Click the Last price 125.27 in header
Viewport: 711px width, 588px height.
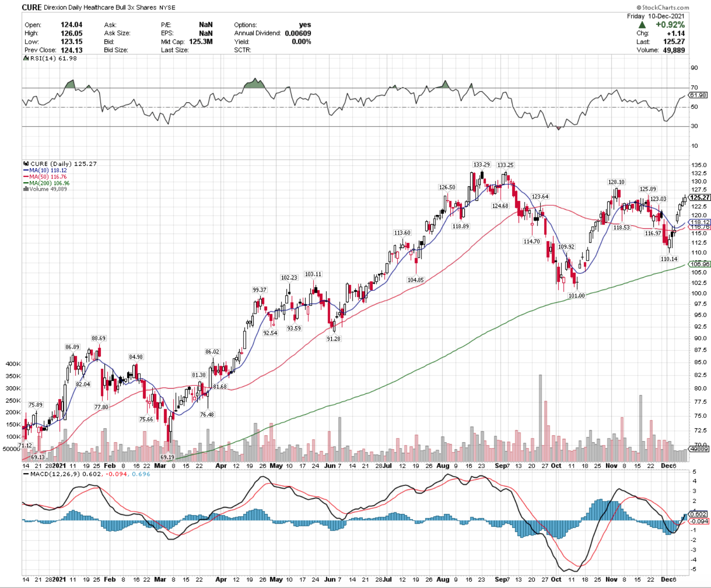[x=674, y=42]
